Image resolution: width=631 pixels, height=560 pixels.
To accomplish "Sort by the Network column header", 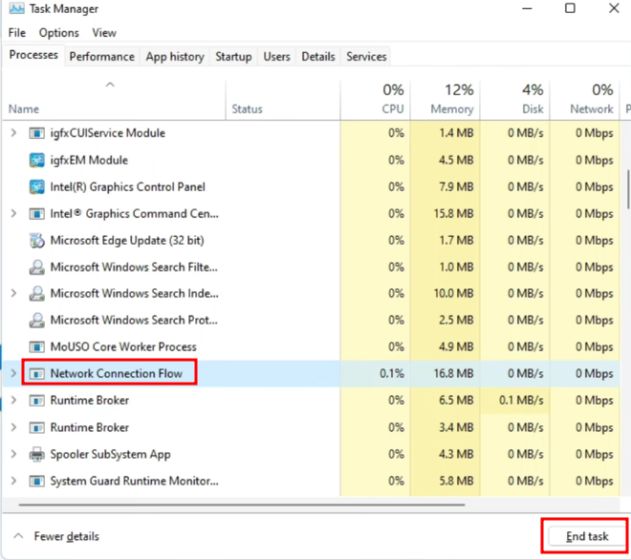I will pyautogui.click(x=585, y=100).
